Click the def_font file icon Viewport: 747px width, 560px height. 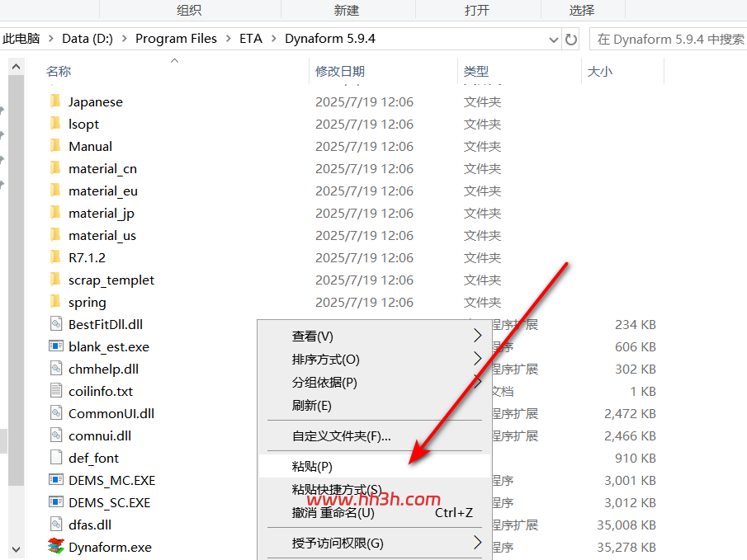pos(56,458)
